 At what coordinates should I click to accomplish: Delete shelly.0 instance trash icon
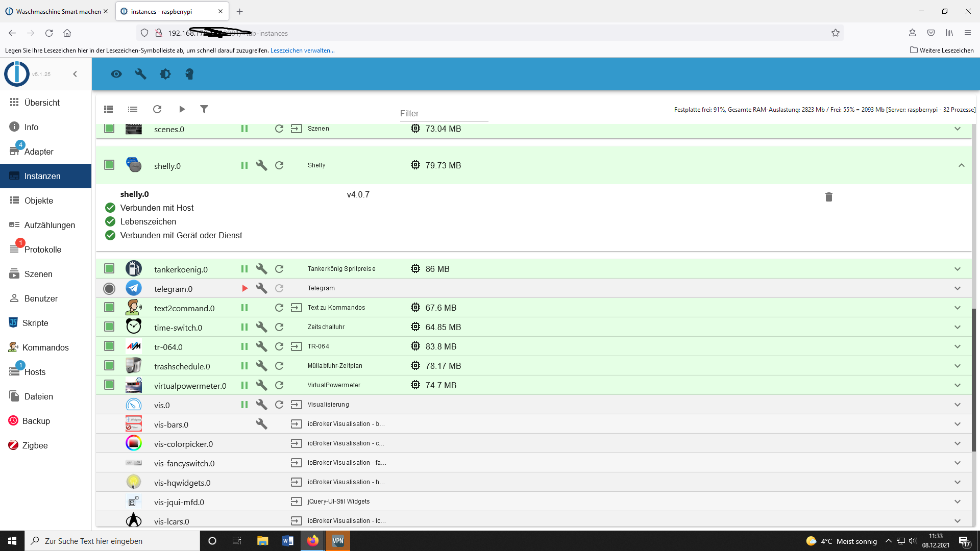pos(829,197)
